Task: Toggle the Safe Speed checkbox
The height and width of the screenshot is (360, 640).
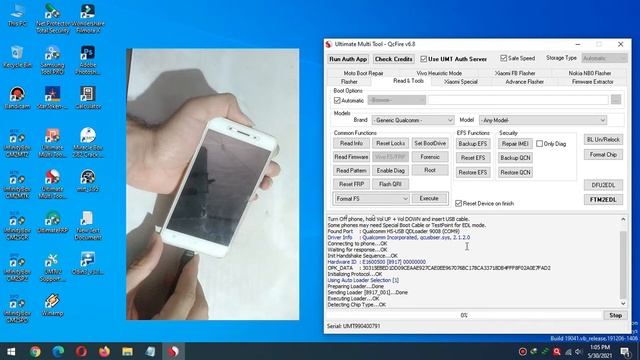Action: click(x=503, y=58)
